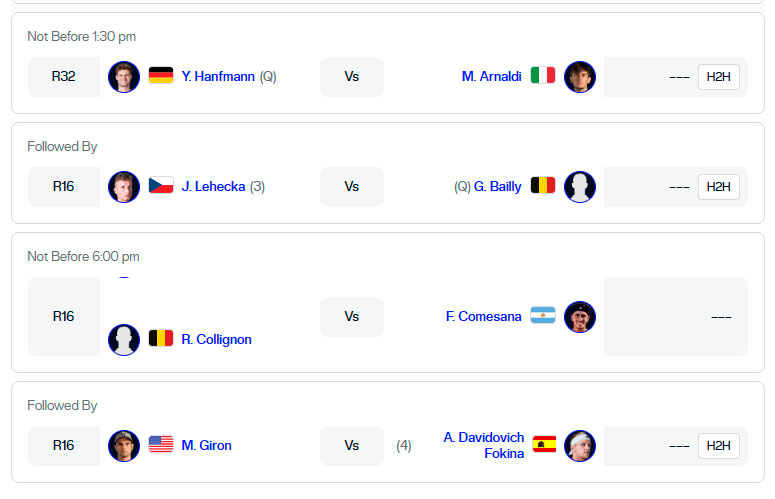Click J. Lehecka's player avatar
This screenshot has height=499, width=775.
124,186
